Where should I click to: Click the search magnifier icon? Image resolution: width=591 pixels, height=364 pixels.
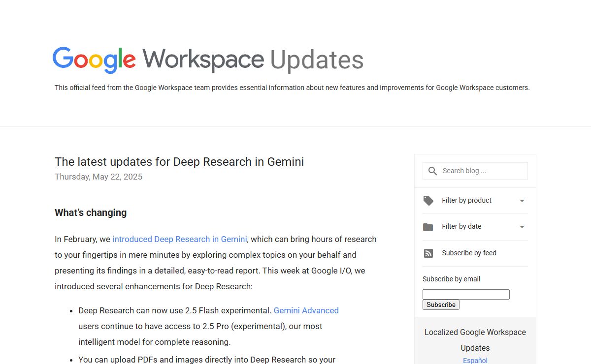tap(432, 171)
